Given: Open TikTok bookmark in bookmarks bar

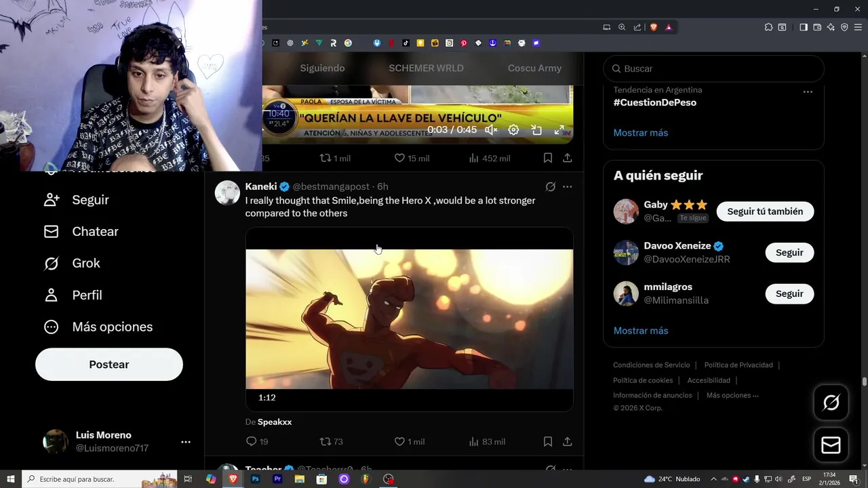Looking at the screenshot, I should point(406,43).
